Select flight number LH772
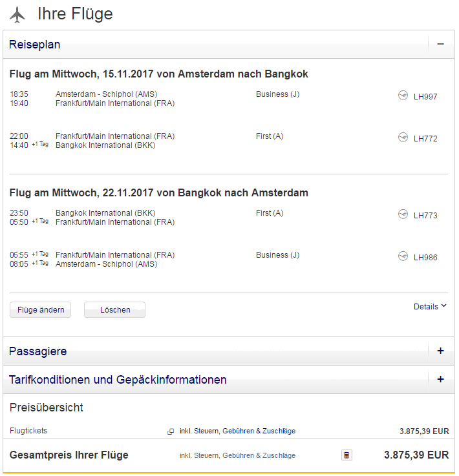 click(425, 139)
